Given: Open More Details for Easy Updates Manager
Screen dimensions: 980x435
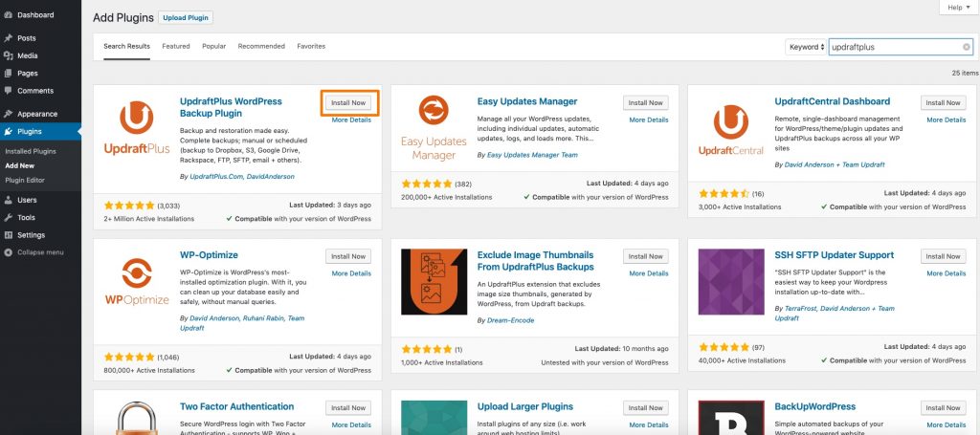Looking at the screenshot, I should pos(649,120).
